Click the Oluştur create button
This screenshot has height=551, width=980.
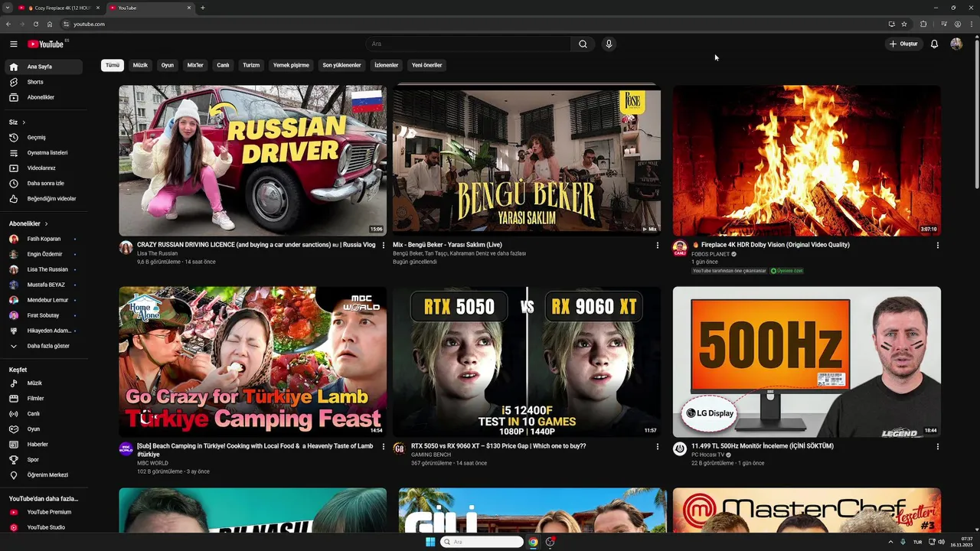coord(903,44)
